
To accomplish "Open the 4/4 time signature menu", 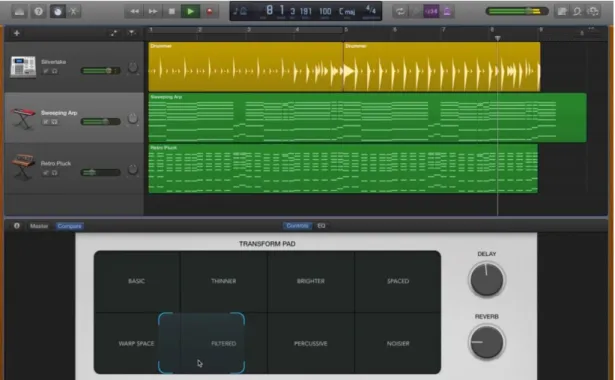I will (x=370, y=11).
